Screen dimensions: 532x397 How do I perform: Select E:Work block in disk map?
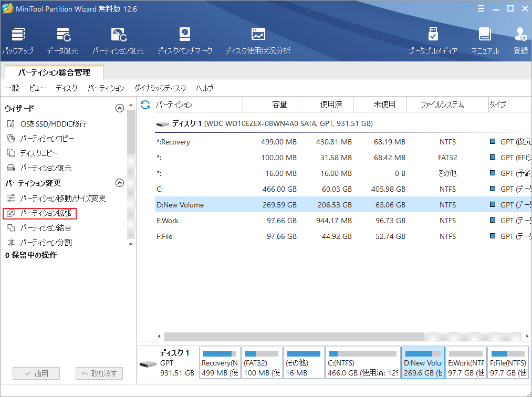[466, 362]
